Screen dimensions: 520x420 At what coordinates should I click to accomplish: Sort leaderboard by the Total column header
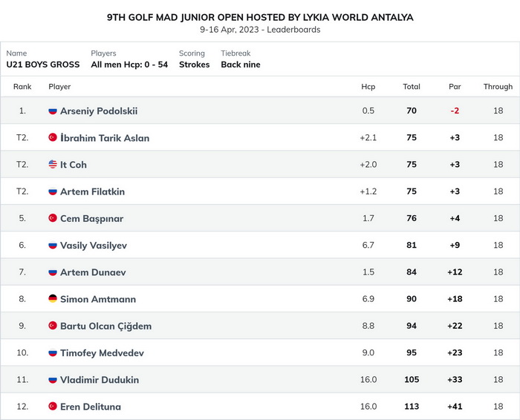pyautogui.click(x=412, y=87)
